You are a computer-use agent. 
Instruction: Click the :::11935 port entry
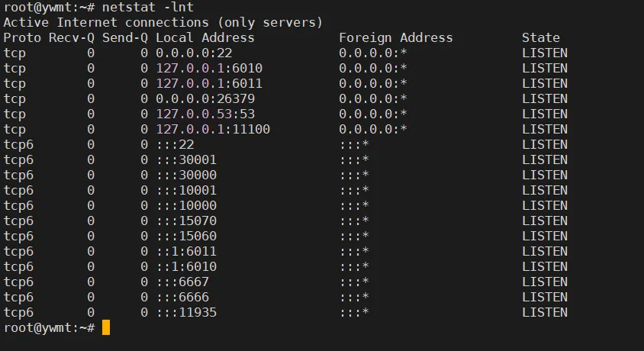click(x=186, y=312)
